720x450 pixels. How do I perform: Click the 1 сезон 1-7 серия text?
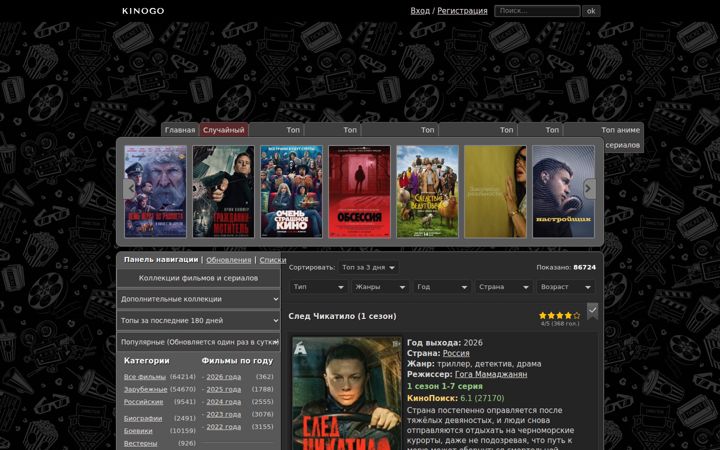click(x=444, y=386)
